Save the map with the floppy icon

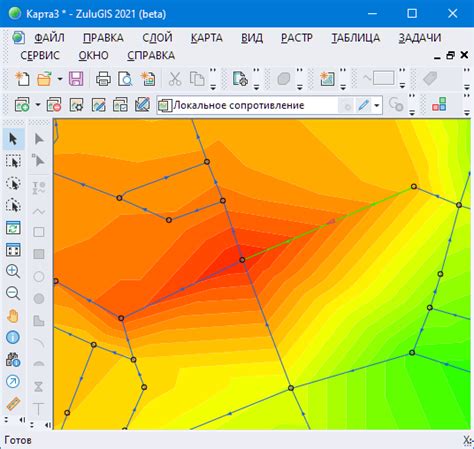(76, 79)
